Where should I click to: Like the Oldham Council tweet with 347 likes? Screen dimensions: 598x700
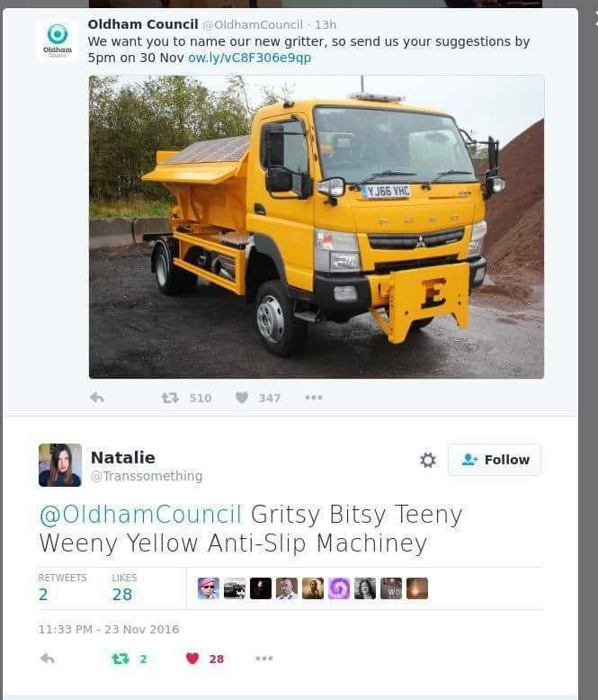pos(241,398)
